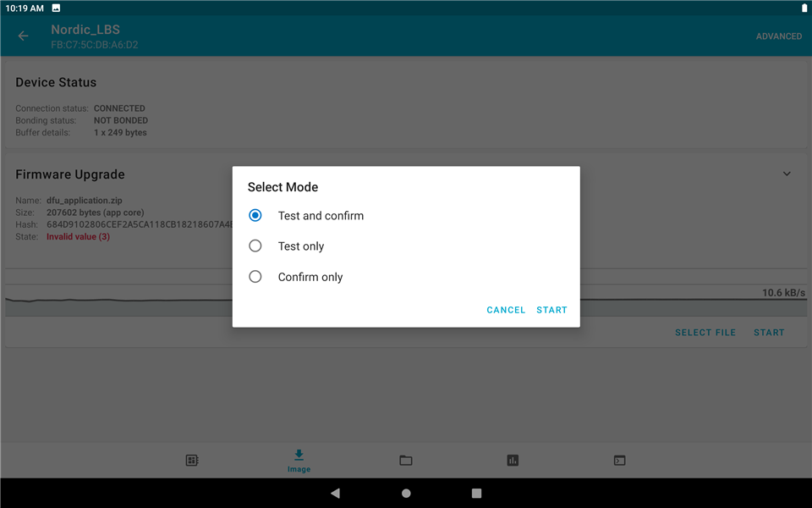Open the Image tab in the bottom navigation
812x508 pixels.
click(x=299, y=461)
